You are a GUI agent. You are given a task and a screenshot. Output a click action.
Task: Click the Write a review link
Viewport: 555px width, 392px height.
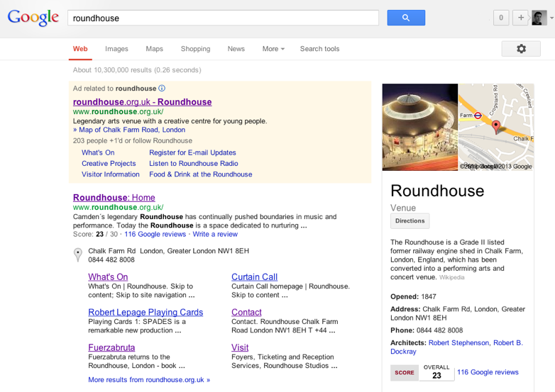(215, 234)
